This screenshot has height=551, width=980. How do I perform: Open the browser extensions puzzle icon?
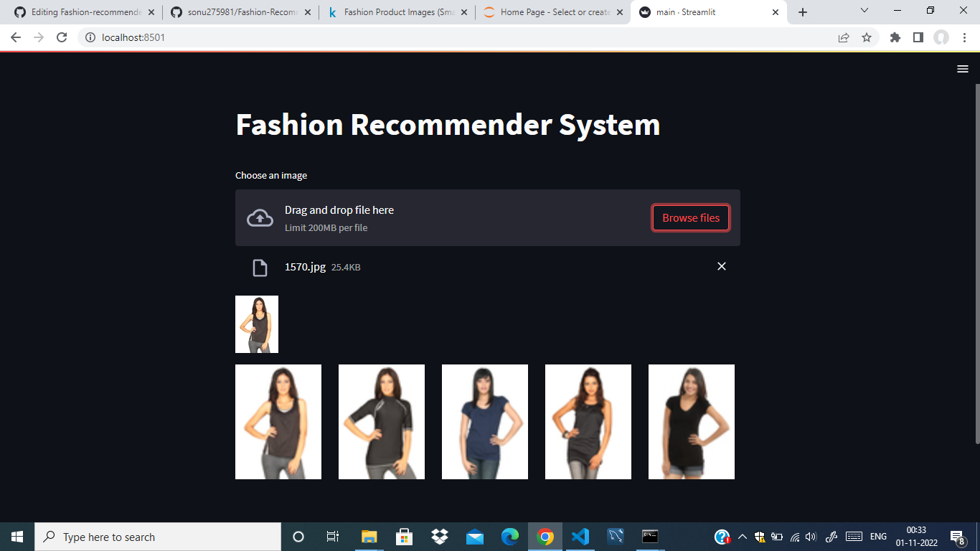point(895,37)
